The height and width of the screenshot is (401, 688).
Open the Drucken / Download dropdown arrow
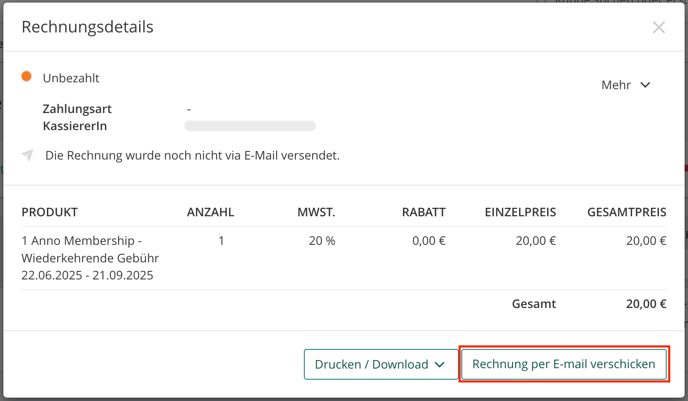(x=440, y=364)
